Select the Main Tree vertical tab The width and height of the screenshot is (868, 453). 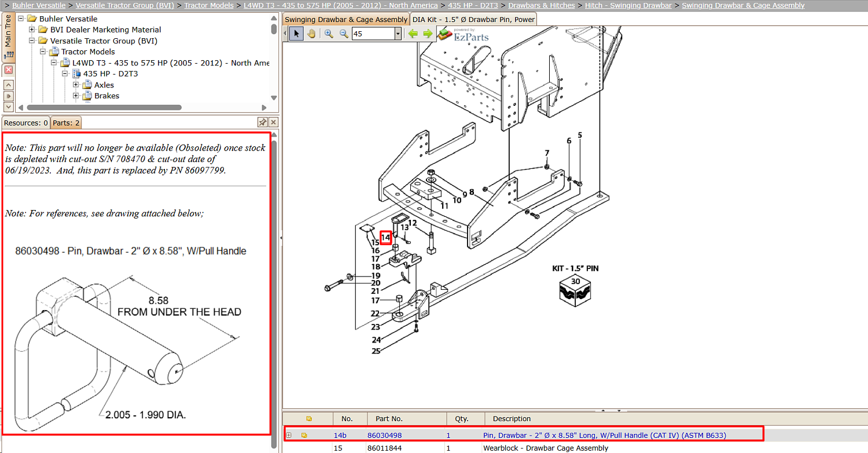[x=8, y=37]
